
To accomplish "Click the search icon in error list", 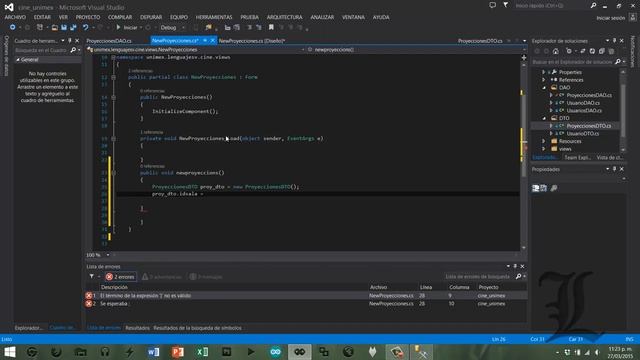I will pyautogui.click(x=518, y=277).
